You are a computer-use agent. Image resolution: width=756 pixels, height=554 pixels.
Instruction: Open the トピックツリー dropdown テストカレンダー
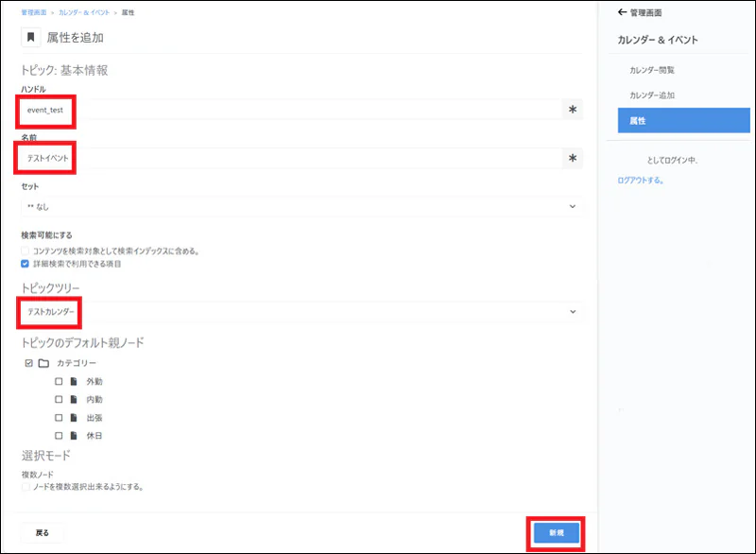pos(301,312)
